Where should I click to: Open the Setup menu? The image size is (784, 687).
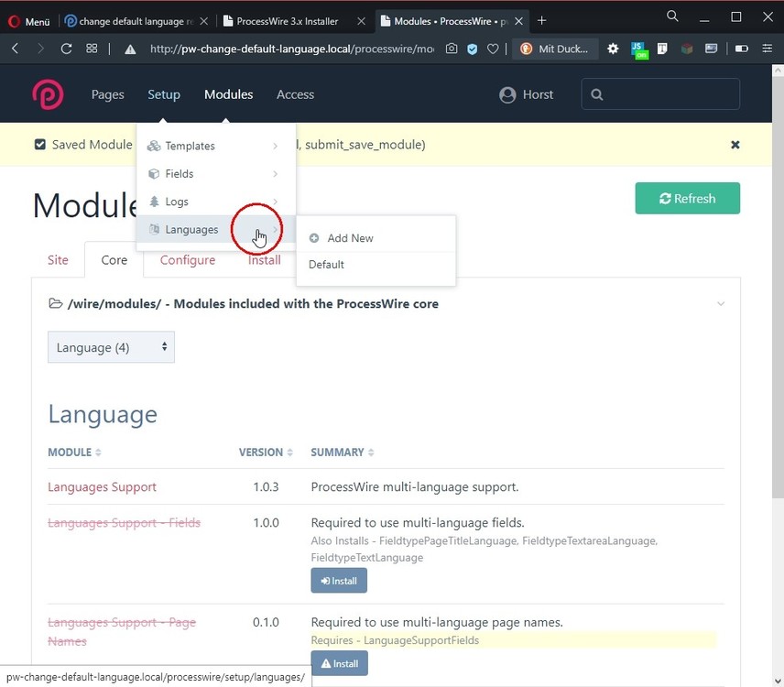pyautogui.click(x=164, y=94)
